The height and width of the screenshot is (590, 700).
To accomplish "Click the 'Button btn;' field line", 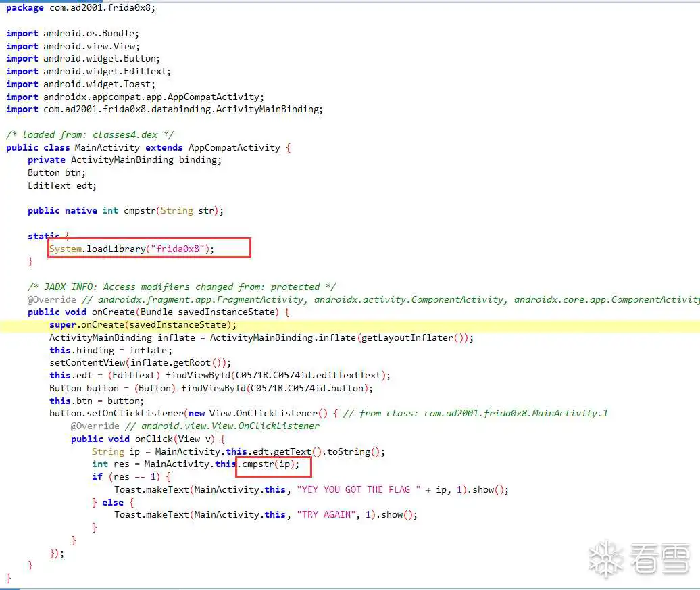I will coord(57,172).
